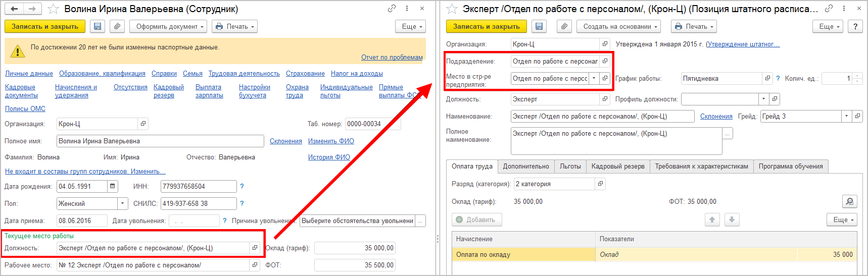Open Организация Крон-Ц in employee card
The width and height of the screenshot is (868, 276).
coord(143,124)
